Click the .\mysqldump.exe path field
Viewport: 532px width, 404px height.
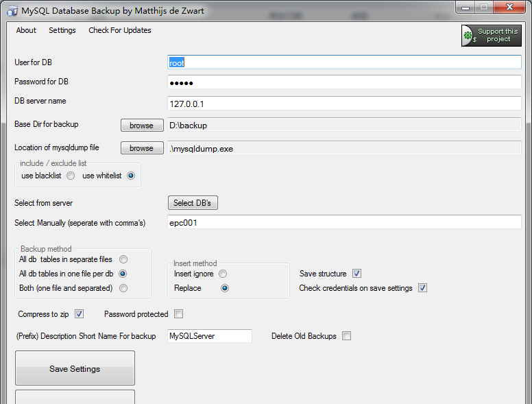click(x=344, y=148)
